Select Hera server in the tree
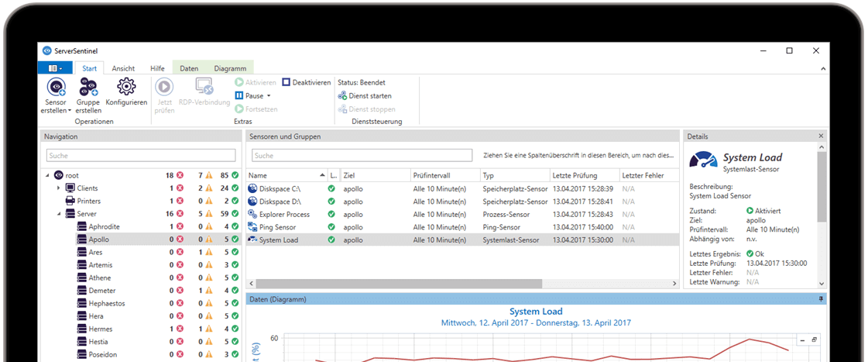The height and width of the screenshot is (362, 868). click(x=96, y=316)
